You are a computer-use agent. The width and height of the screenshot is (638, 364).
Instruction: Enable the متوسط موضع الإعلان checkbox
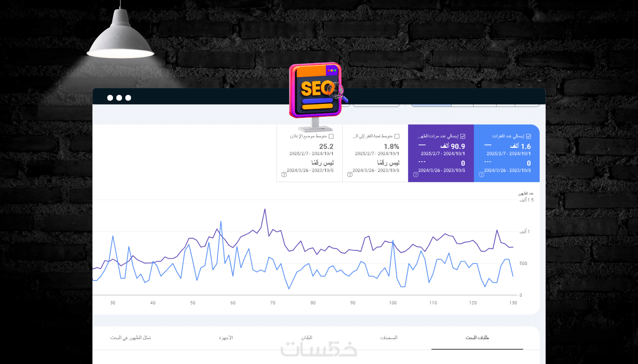pyautogui.click(x=331, y=136)
